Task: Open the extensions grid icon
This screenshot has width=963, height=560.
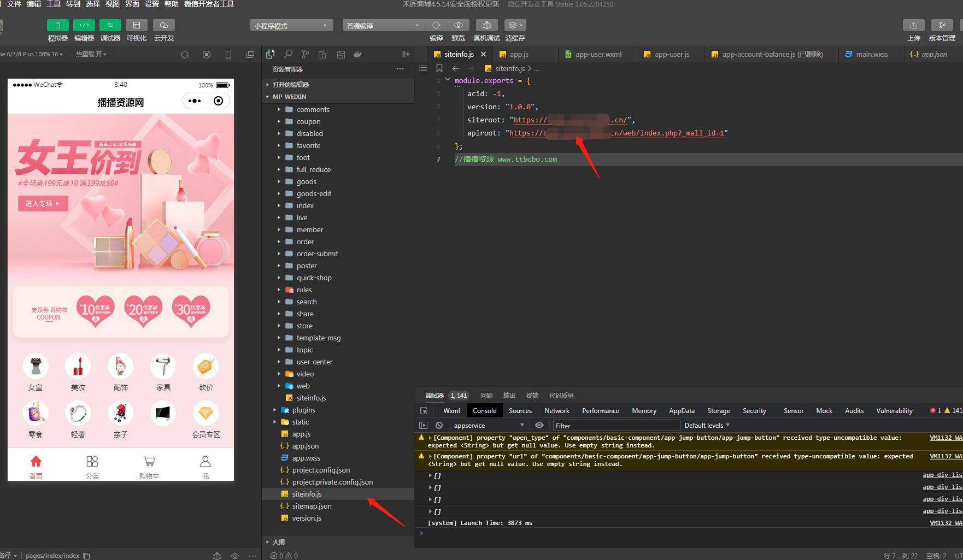Action: point(323,54)
